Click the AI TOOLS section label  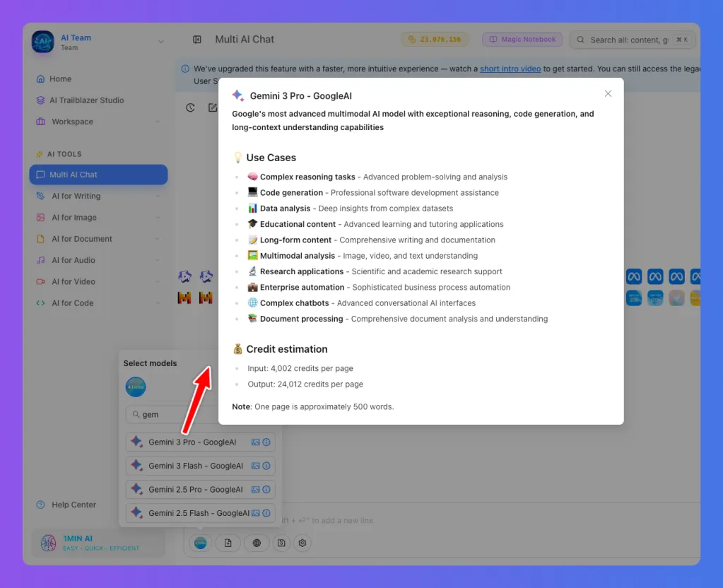tap(64, 154)
